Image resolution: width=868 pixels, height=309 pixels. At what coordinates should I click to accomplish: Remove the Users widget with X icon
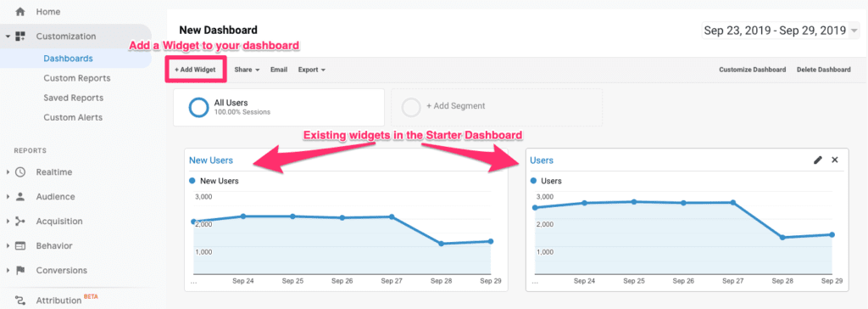[835, 160]
